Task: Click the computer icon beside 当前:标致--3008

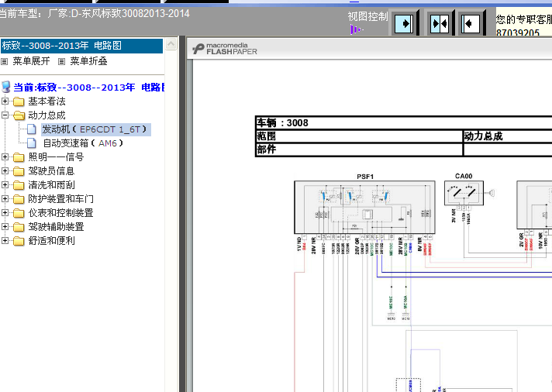Action: (x=5, y=87)
